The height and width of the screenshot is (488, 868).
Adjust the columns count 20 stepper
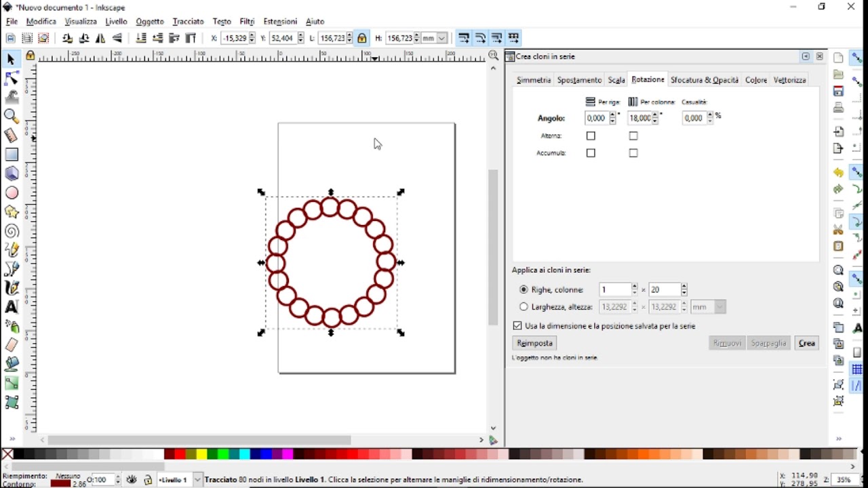coord(684,289)
